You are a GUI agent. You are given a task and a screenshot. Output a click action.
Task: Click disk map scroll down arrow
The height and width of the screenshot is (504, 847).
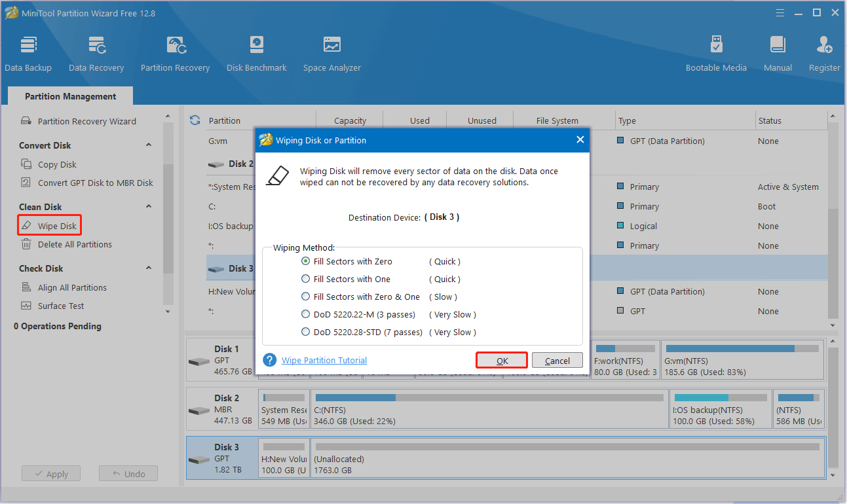(833, 475)
